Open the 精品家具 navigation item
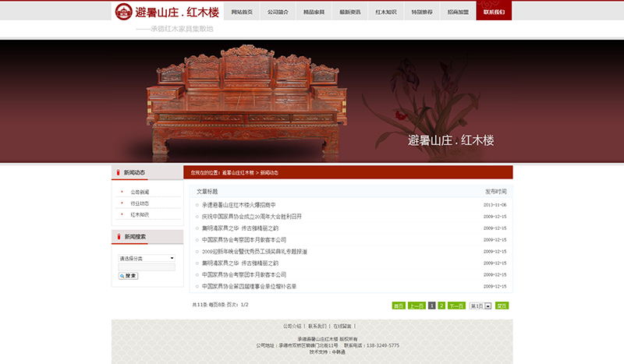Viewport: 624px width, 364px height. (314, 12)
